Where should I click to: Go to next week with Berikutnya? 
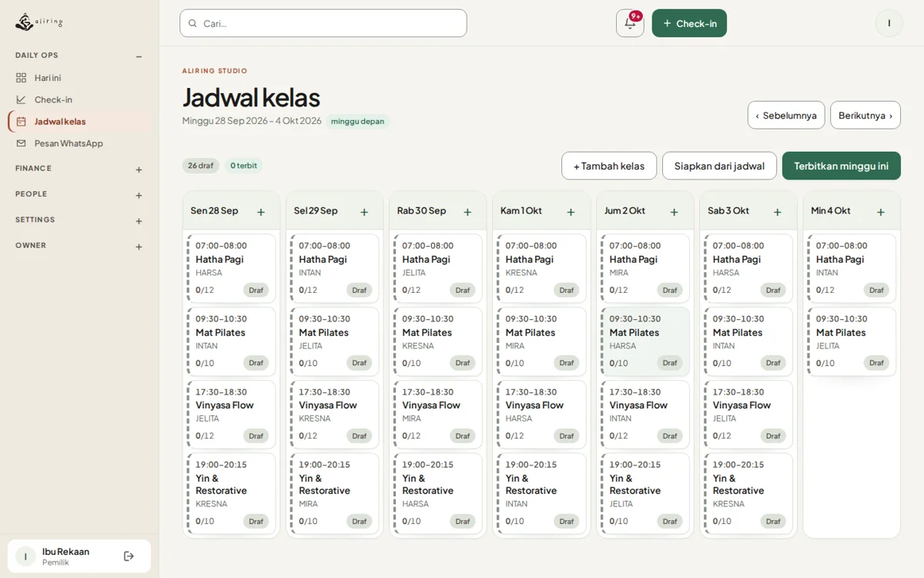click(x=865, y=116)
